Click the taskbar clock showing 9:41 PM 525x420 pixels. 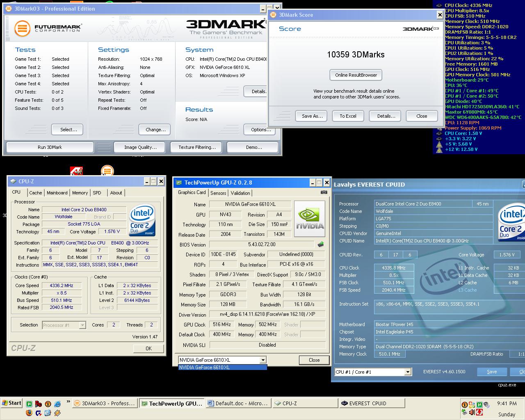pyautogui.click(x=507, y=404)
